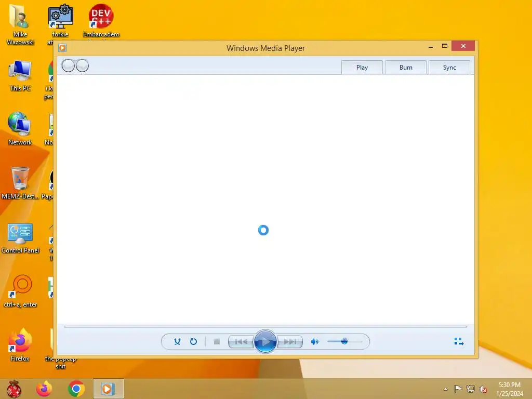Select the Firefox desktop shortcut
Image resolution: width=532 pixels, height=399 pixels.
pyautogui.click(x=20, y=345)
